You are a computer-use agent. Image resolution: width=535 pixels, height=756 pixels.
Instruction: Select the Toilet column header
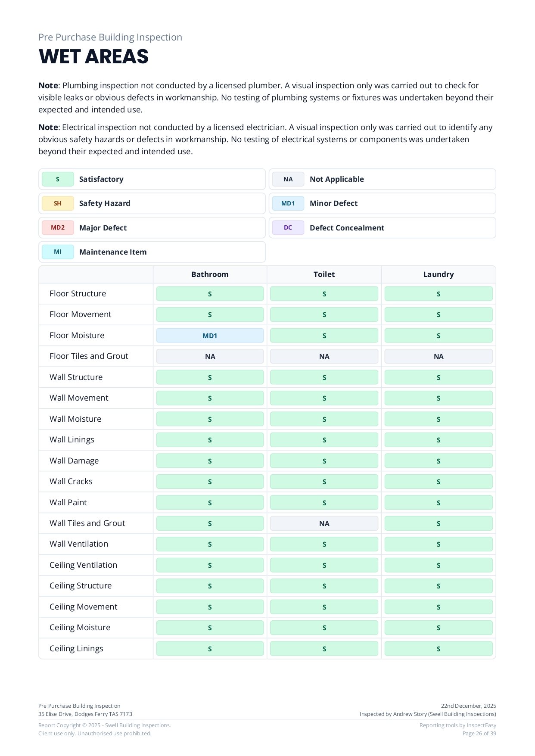pyautogui.click(x=324, y=274)
